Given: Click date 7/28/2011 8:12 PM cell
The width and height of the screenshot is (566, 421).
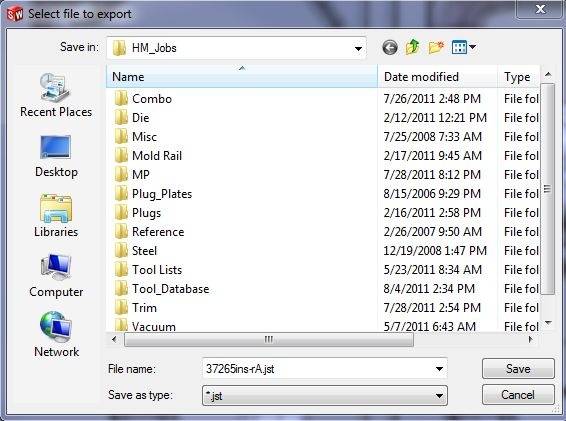Looking at the screenshot, I should coord(432,175).
